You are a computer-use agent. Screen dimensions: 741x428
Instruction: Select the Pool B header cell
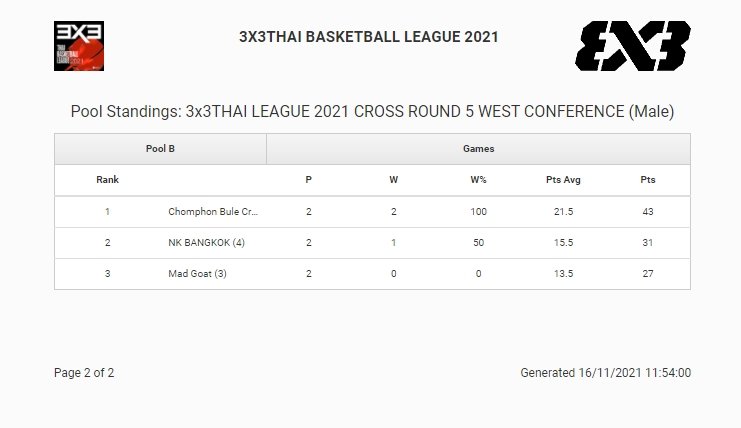tap(160, 149)
